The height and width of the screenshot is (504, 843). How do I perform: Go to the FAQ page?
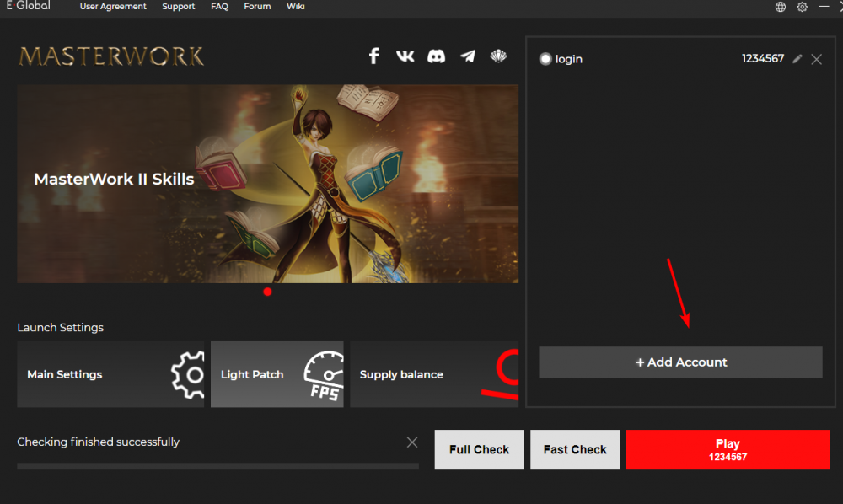point(219,7)
